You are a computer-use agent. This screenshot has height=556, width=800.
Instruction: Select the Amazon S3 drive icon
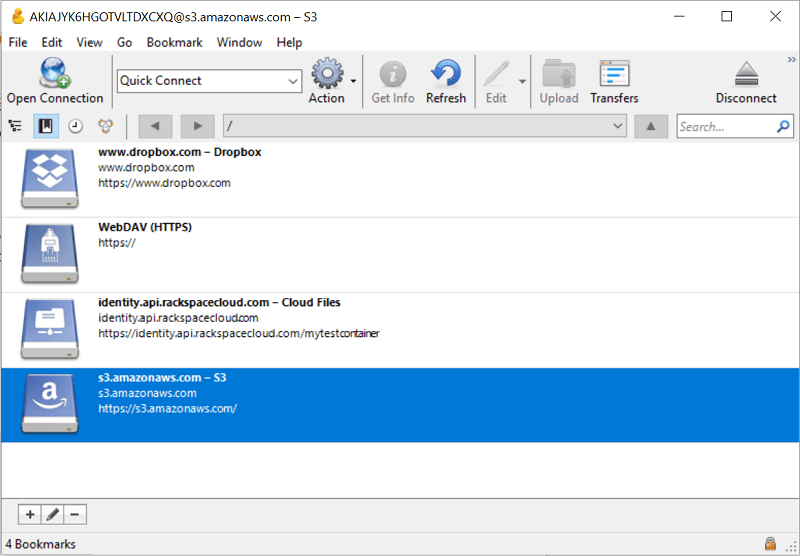click(x=49, y=403)
